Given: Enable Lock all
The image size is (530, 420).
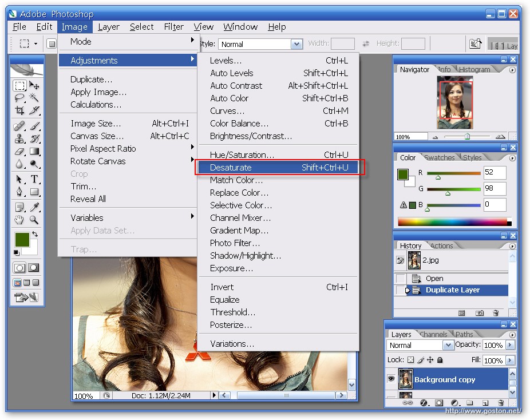Looking at the screenshot, I should 440,360.
